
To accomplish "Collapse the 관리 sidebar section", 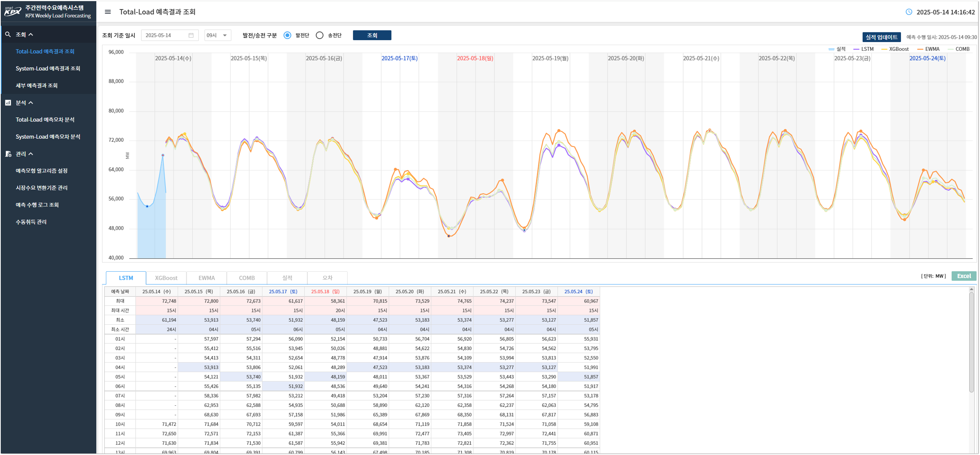I will (x=31, y=154).
